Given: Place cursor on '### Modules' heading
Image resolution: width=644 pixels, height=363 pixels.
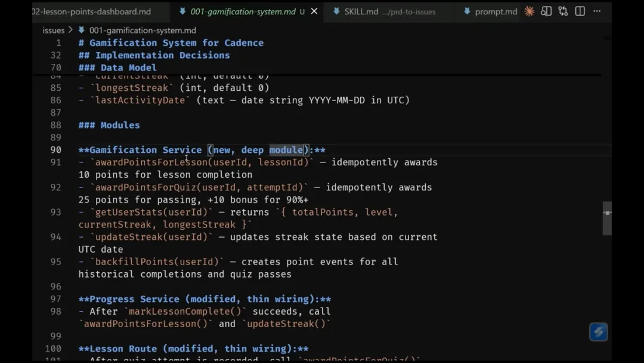Looking at the screenshot, I should click(x=109, y=125).
